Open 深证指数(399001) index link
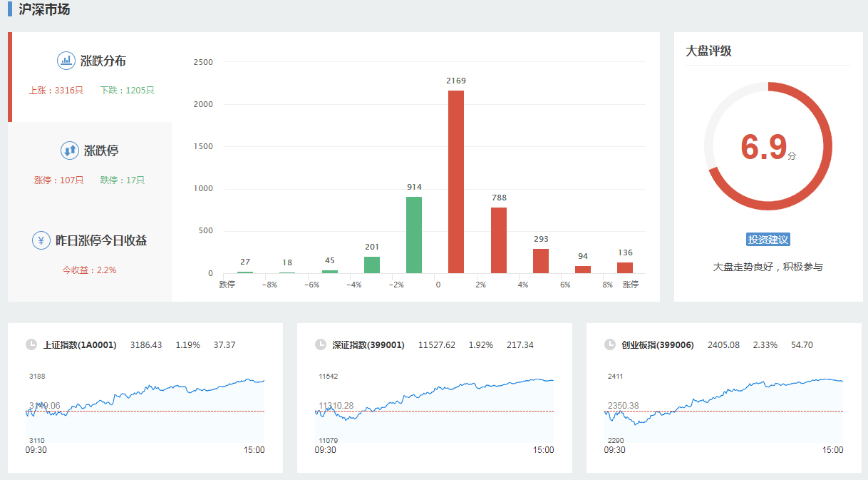The image size is (868, 480). 368,345
